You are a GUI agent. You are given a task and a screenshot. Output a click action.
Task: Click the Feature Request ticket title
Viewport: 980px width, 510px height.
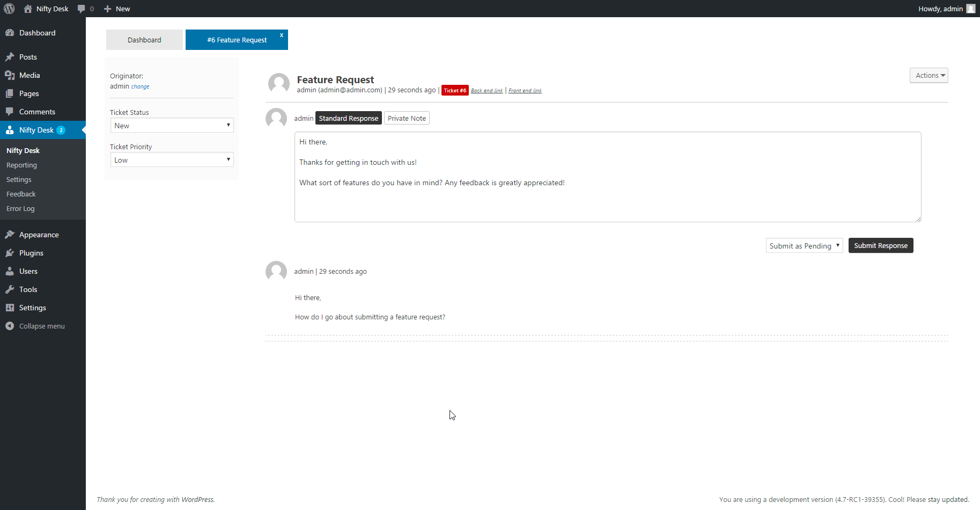335,79
